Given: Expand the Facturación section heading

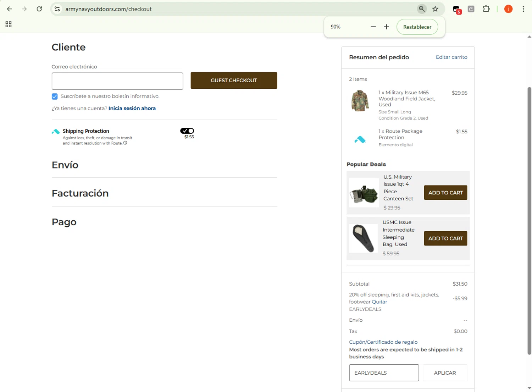Looking at the screenshot, I should point(80,193).
